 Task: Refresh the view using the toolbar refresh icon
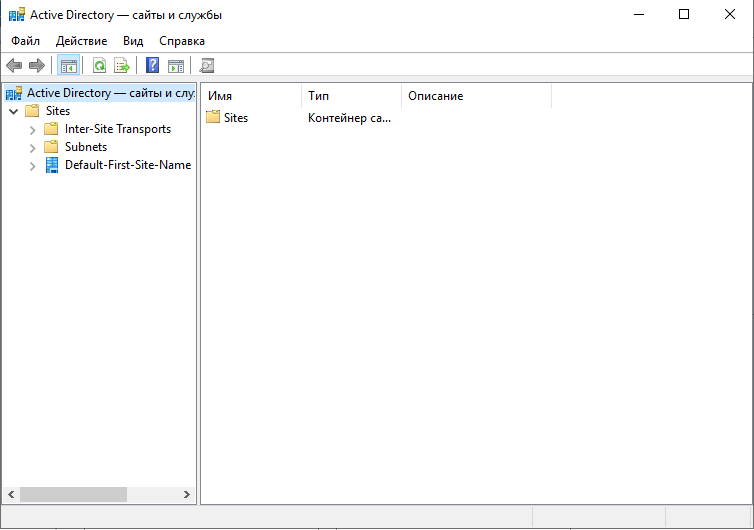pos(100,65)
